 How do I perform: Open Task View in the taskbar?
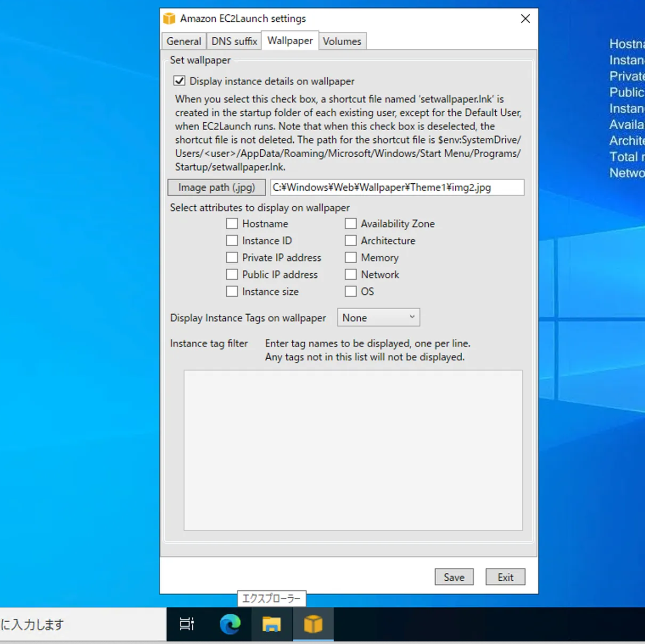(x=186, y=624)
